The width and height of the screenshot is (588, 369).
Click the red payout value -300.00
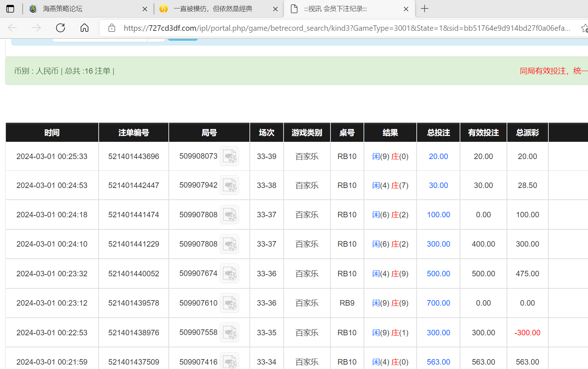coord(527,333)
